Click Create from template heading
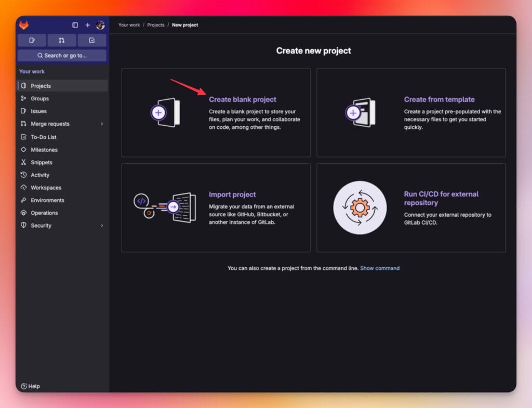Image resolution: width=532 pixels, height=408 pixels. tap(440, 99)
